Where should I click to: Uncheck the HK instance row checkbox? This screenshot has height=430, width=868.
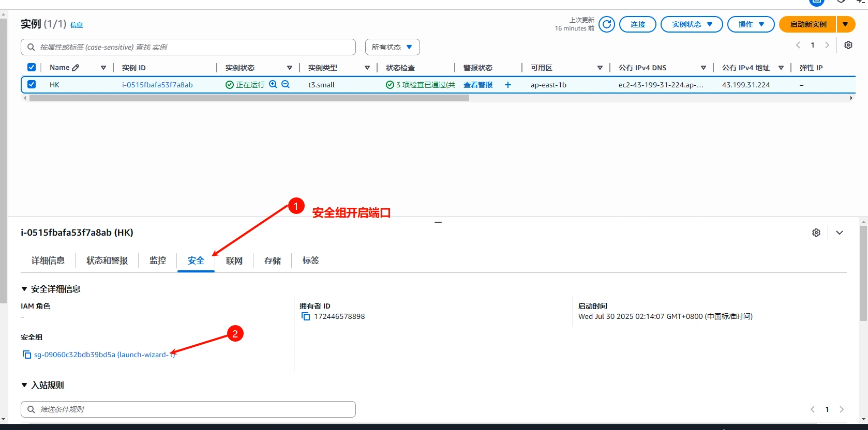pos(32,84)
